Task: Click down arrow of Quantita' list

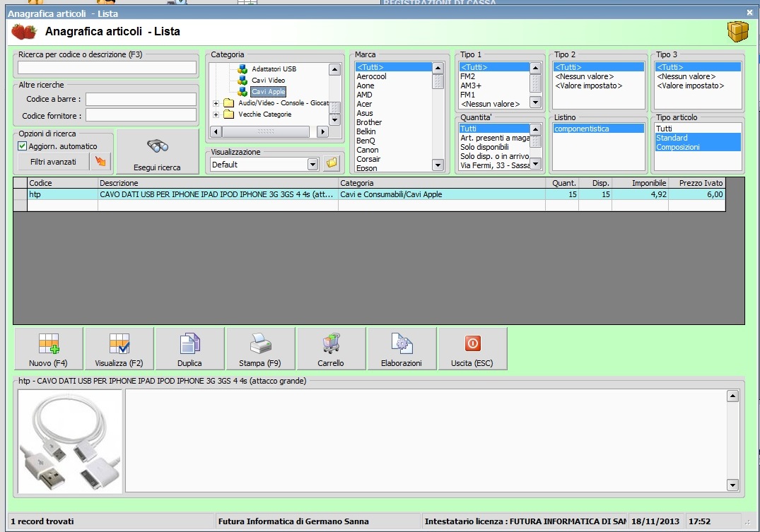Action: click(536, 164)
